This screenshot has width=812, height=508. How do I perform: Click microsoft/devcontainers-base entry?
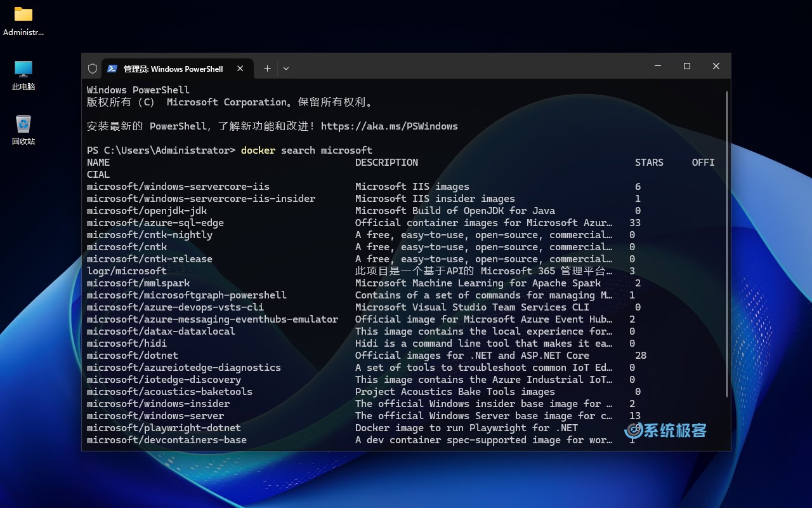[167, 440]
